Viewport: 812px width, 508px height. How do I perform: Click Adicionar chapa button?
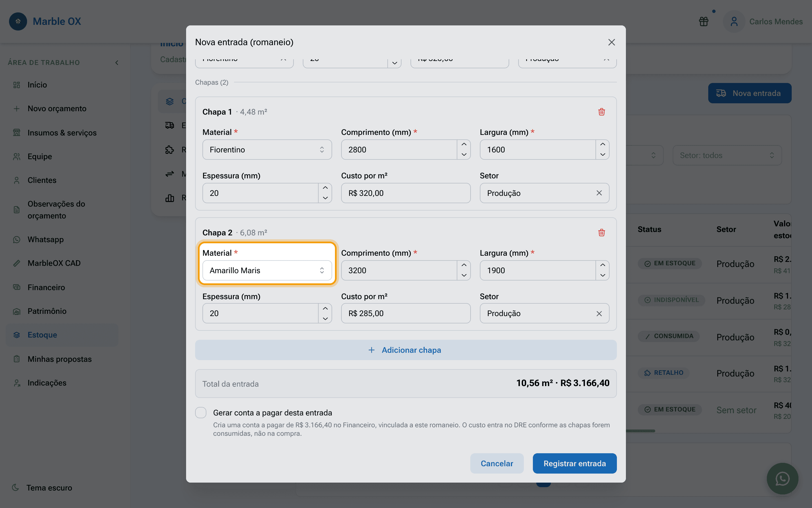406,350
